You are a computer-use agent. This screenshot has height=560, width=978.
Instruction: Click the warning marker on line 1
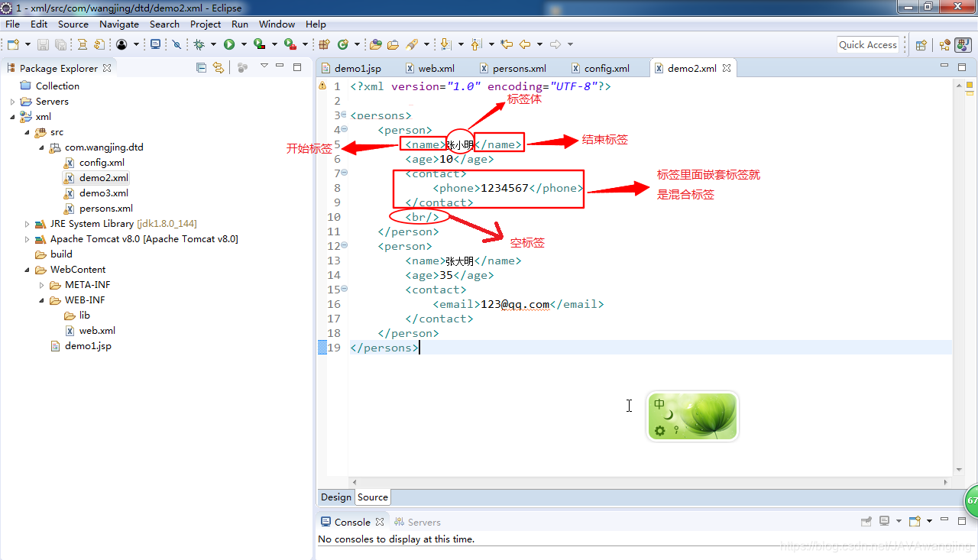322,86
